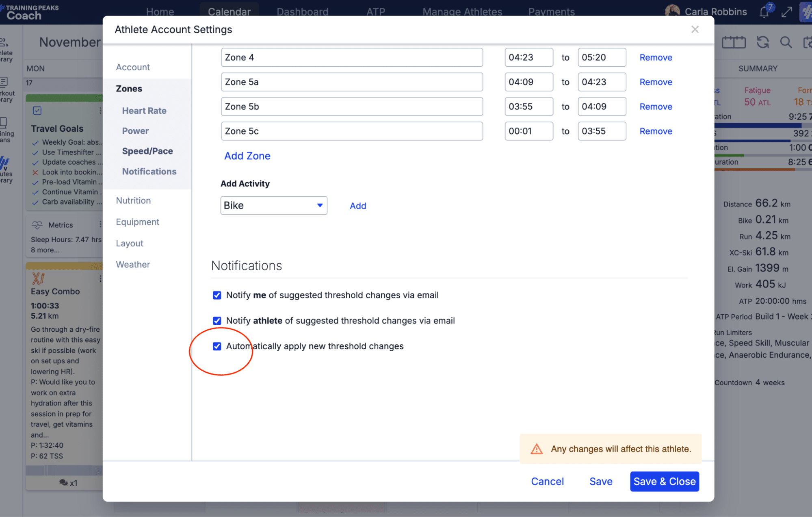Click the calendar refresh icon
812x517 pixels.
tap(762, 42)
